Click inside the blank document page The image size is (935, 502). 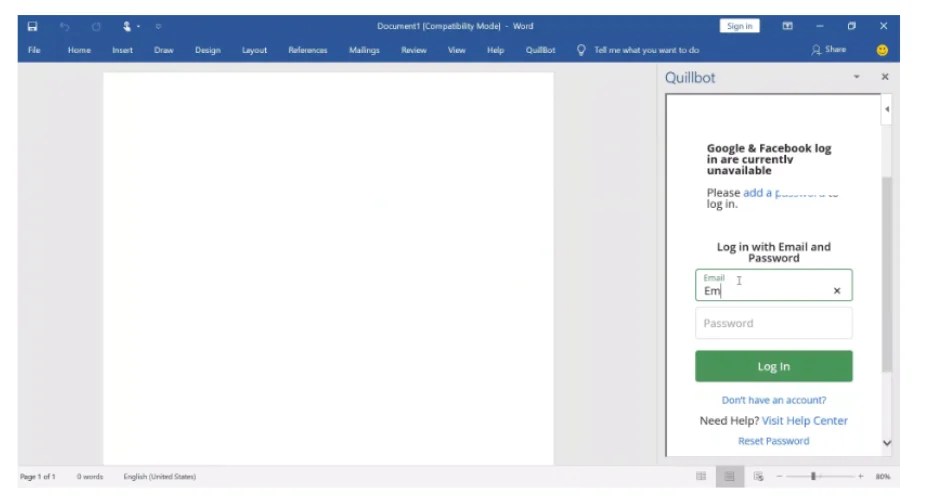point(328,268)
